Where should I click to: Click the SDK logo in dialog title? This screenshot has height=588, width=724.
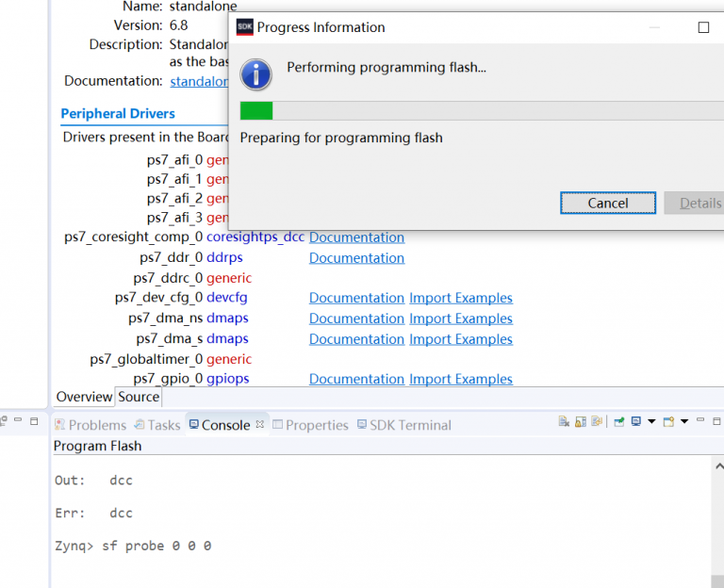[x=244, y=27]
